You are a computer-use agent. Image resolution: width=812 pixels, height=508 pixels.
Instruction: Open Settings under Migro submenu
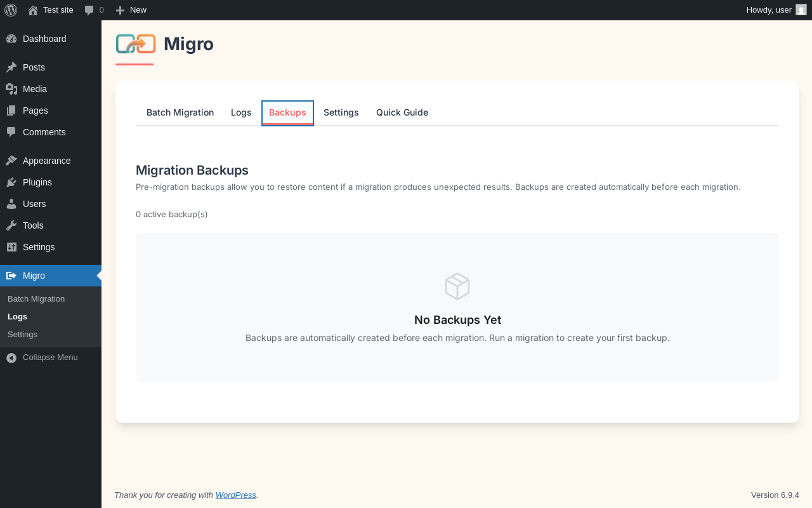[x=22, y=334]
